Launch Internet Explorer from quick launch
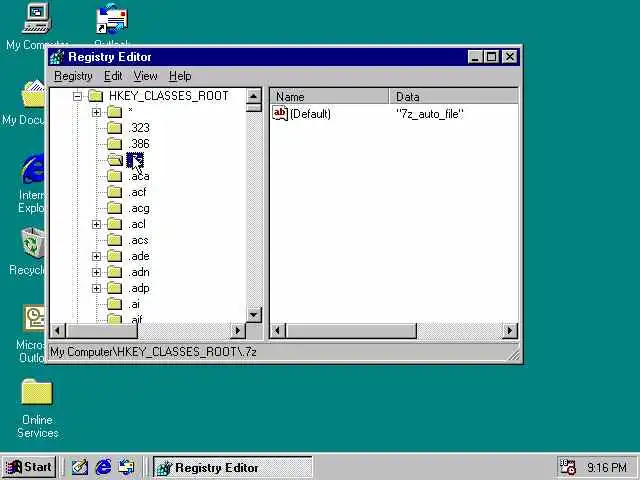 (103, 467)
